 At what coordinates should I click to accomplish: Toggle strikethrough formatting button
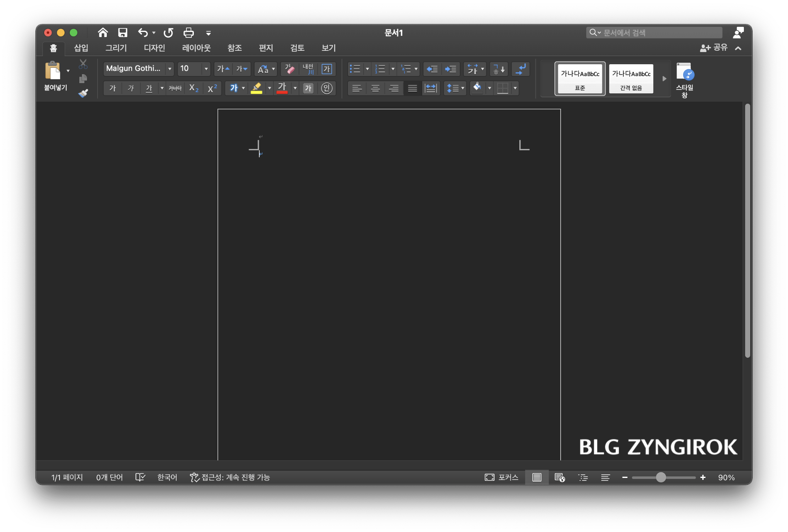coord(175,88)
